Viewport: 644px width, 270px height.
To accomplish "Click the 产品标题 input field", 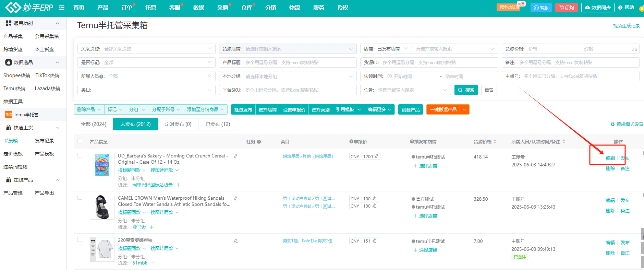I will click(288, 62).
